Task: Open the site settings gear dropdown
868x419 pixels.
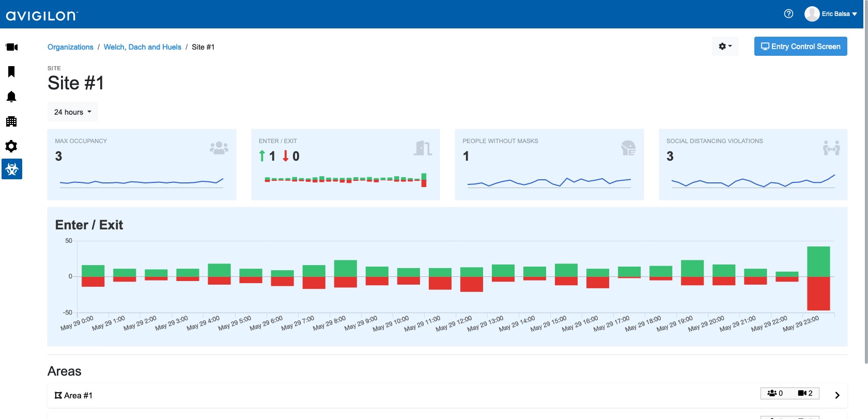Action: point(725,46)
